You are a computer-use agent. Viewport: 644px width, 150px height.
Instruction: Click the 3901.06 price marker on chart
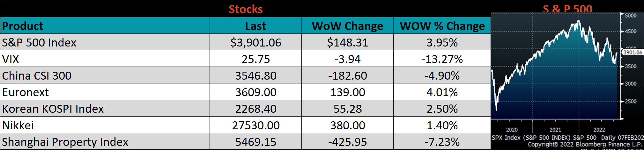tap(633, 52)
